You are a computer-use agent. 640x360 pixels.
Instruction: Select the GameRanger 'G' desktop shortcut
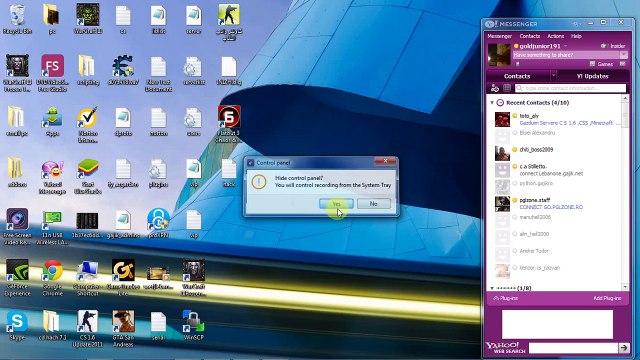tap(123, 278)
